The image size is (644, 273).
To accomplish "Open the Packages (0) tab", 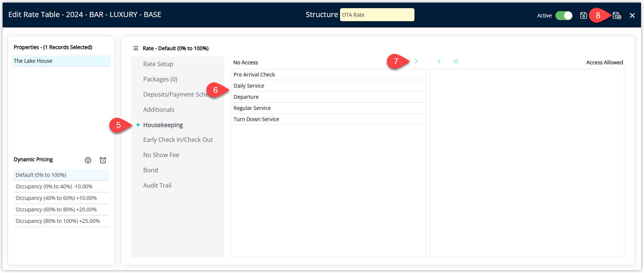I will tap(160, 79).
